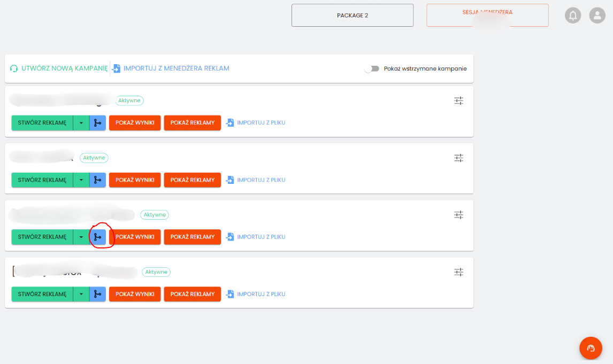
Task: Open settings sliders icon for first campaign
Action: coord(458,100)
